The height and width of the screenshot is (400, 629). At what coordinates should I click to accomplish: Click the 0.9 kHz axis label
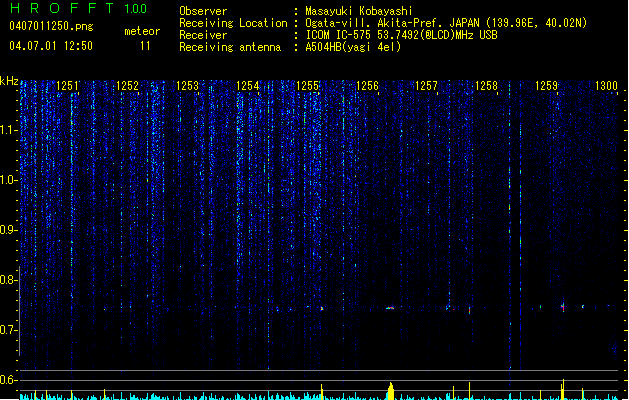8,230
